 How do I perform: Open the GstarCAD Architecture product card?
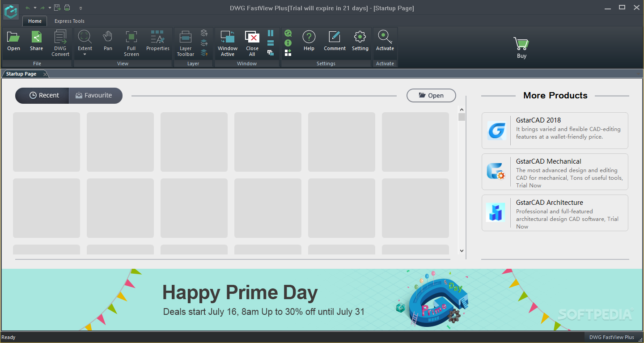[555, 213]
